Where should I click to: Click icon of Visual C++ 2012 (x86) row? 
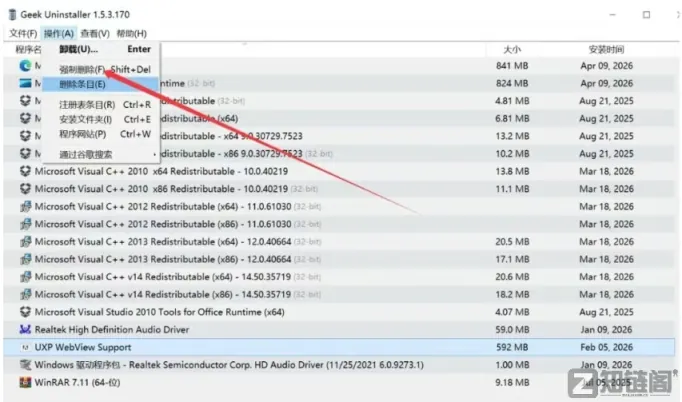point(25,224)
